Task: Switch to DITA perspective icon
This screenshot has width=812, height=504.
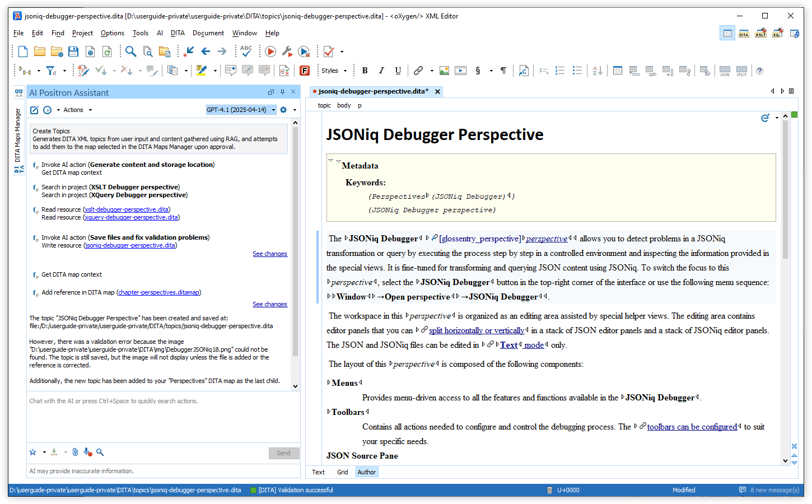Action: click(744, 34)
